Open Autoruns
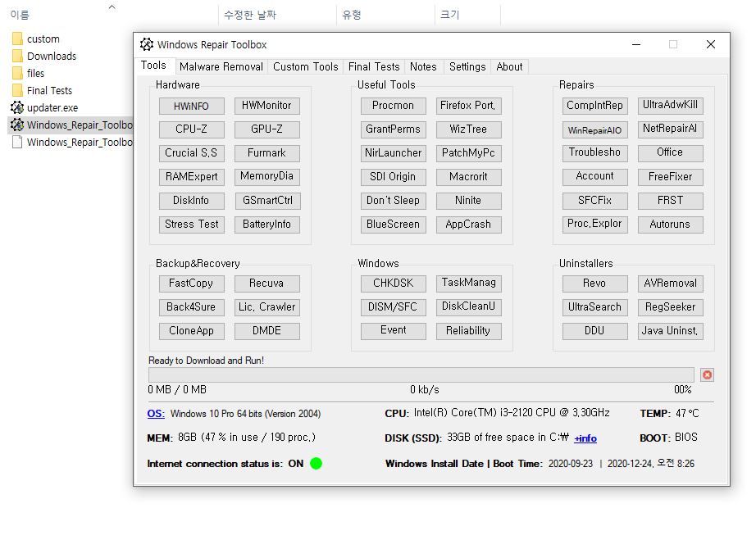The height and width of the screenshot is (549, 756). tap(670, 225)
